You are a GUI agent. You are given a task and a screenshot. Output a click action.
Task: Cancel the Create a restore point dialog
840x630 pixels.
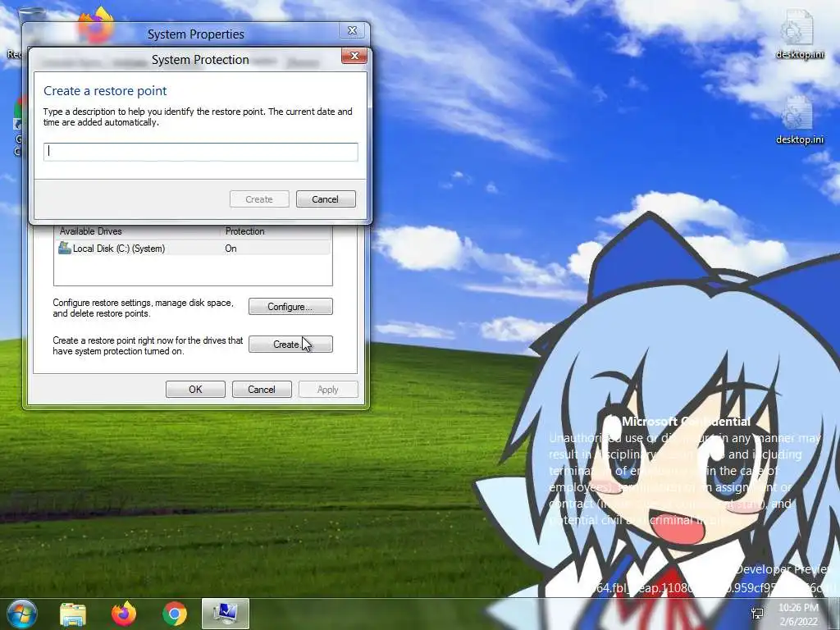[x=325, y=199]
